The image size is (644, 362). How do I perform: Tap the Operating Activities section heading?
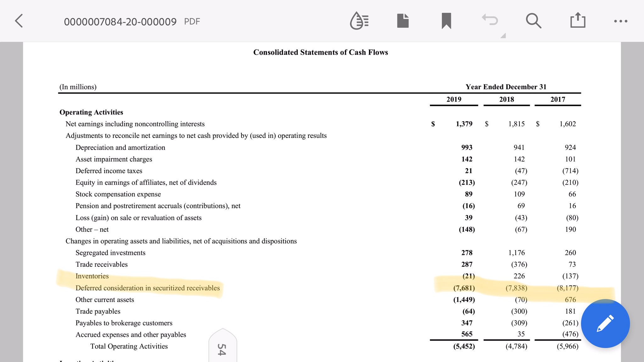click(x=91, y=112)
